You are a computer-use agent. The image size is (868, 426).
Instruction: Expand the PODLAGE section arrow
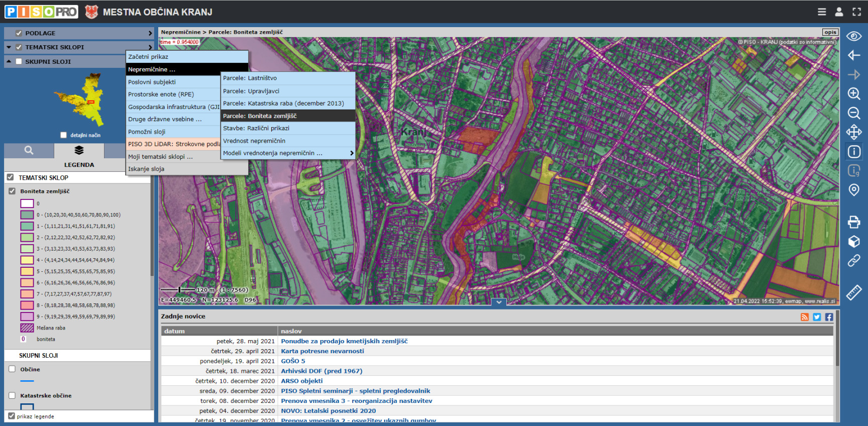150,33
